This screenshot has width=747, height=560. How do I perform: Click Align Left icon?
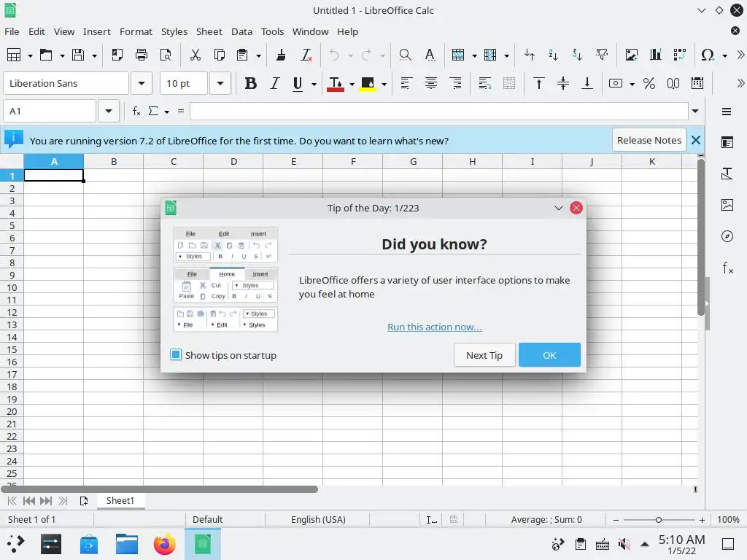[406, 83]
